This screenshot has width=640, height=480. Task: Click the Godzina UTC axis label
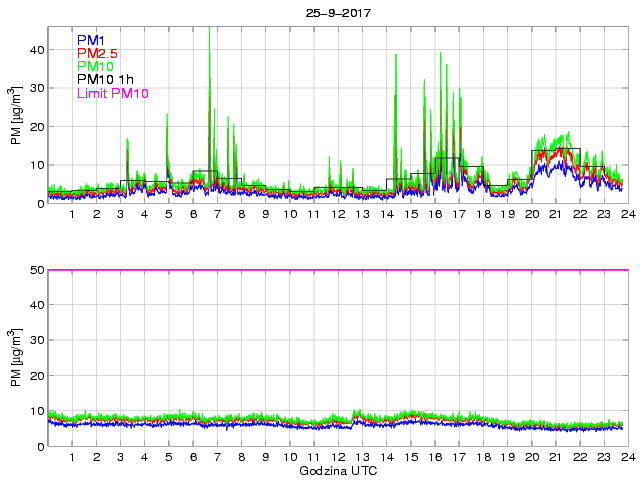point(336,469)
